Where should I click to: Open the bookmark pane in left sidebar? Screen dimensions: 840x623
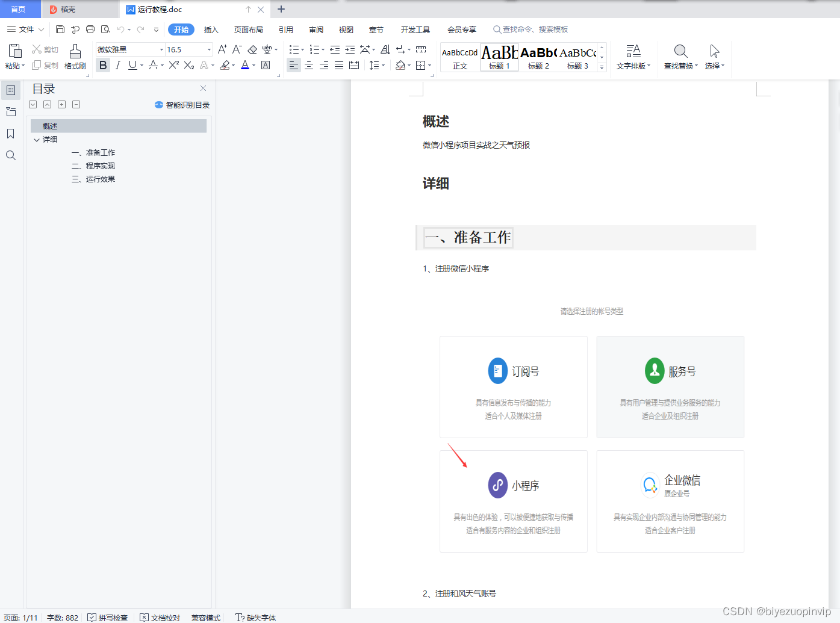[11, 134]
